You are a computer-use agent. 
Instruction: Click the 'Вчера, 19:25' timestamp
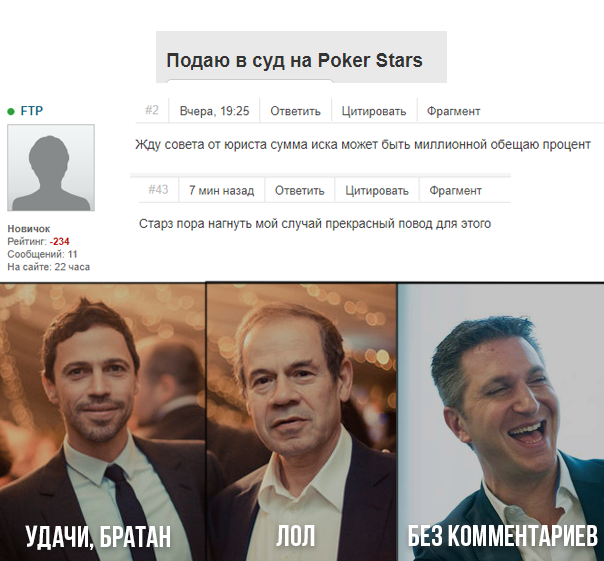point(215,111)
